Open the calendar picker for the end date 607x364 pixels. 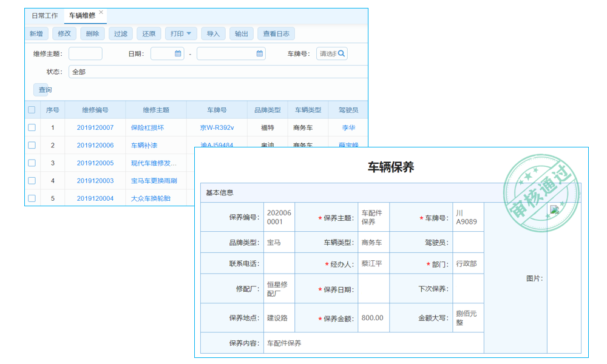(258, 53)
